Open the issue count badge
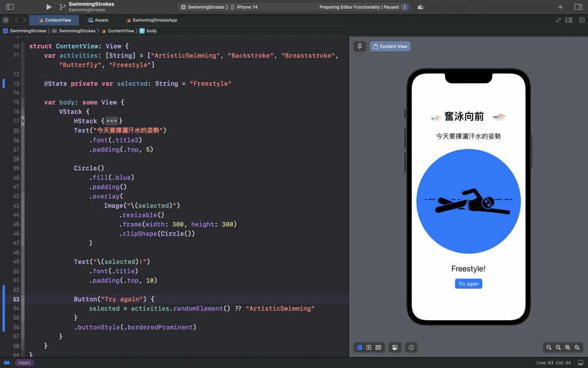Screen dimensions: 588x368 pos(405,7)
